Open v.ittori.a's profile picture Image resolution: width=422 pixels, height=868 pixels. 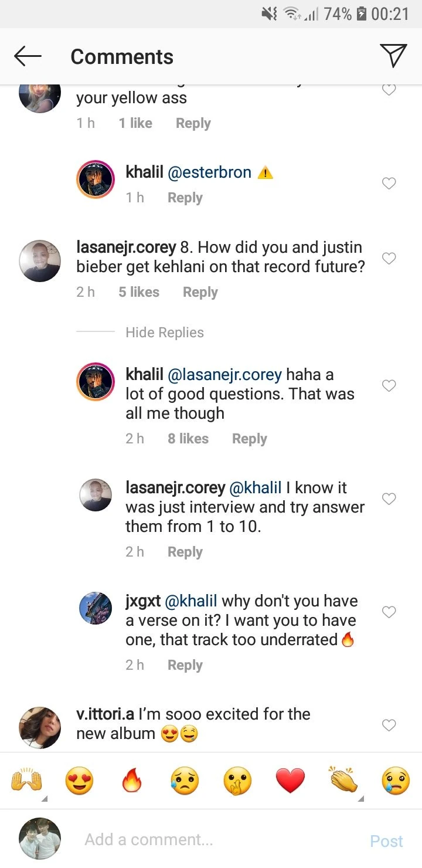pos(40,728)
